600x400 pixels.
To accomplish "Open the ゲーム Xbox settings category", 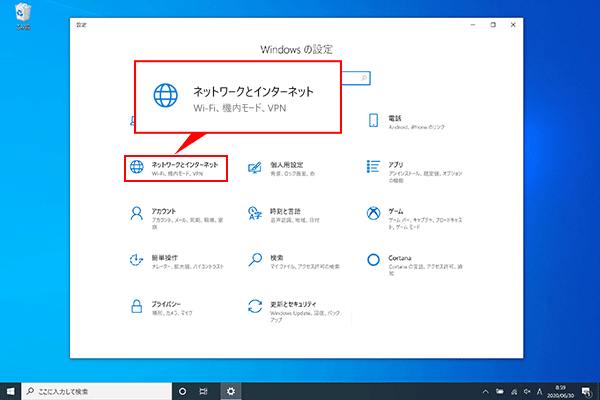I will point(405,214).
